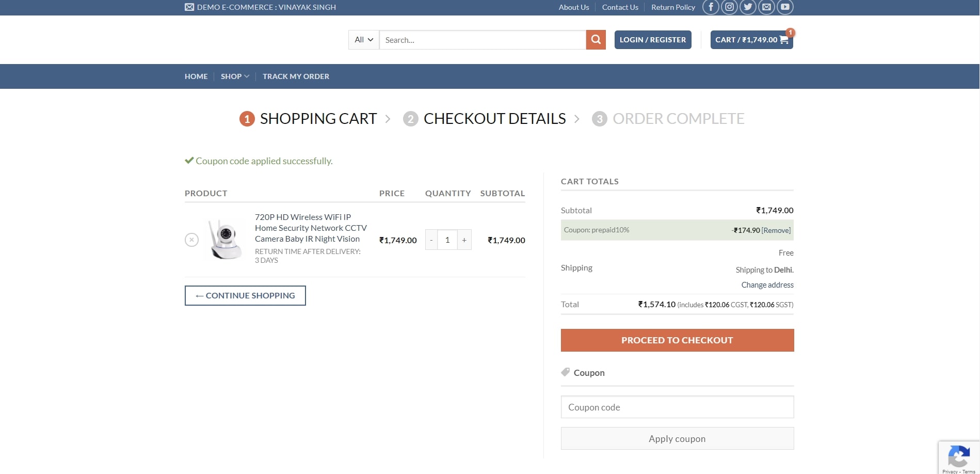Viewport: 980px width, 474px height.
Task: Click the Coupon code input field
Action: pos(677,407)
